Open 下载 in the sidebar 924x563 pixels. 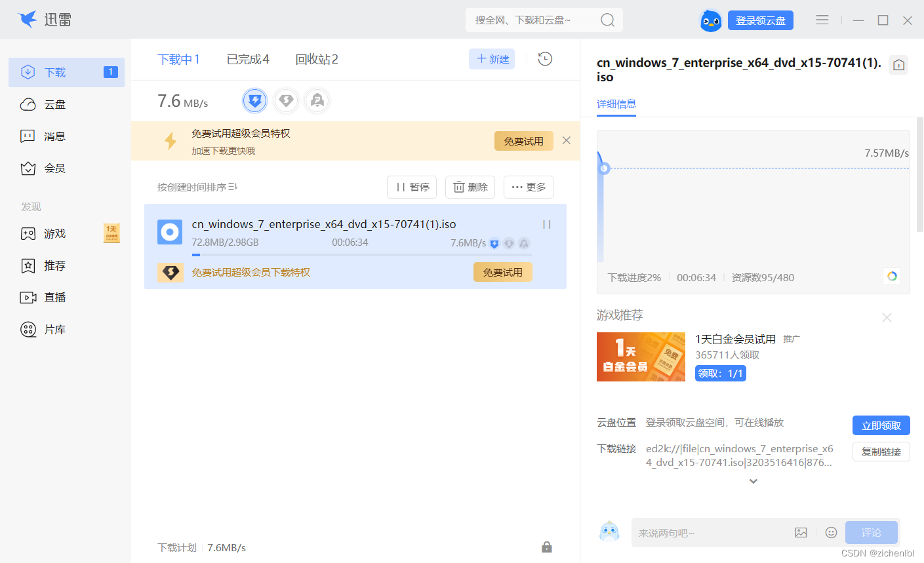(66, 72)
